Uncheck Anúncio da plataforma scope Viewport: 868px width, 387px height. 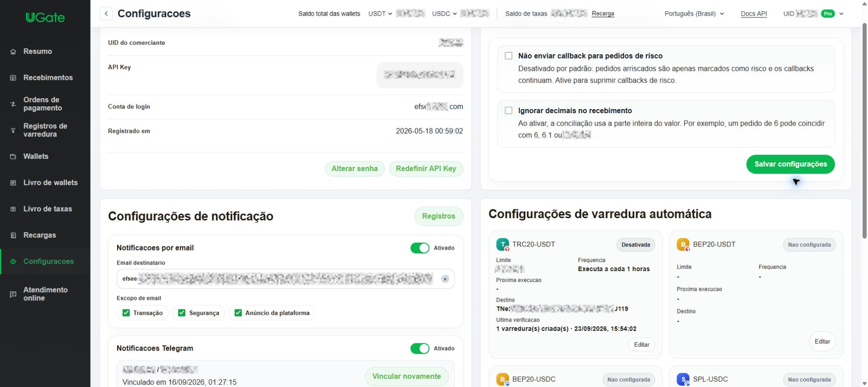pos(238,313)
